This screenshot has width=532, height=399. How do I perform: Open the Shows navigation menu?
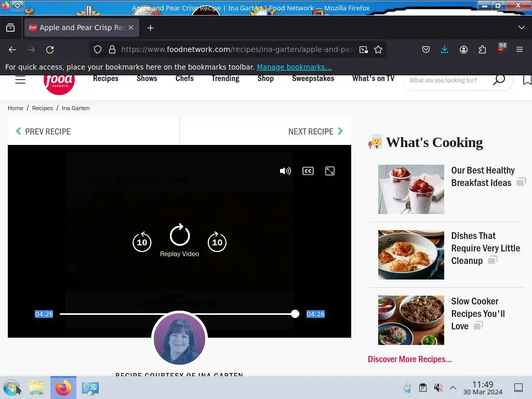click(x=147, y=78)
